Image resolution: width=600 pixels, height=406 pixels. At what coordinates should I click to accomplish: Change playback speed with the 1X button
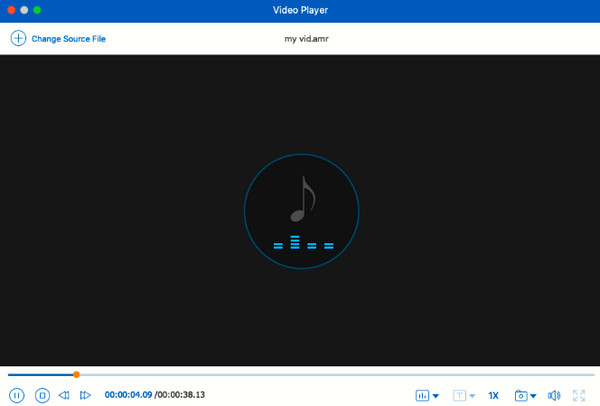click(494, 395)
